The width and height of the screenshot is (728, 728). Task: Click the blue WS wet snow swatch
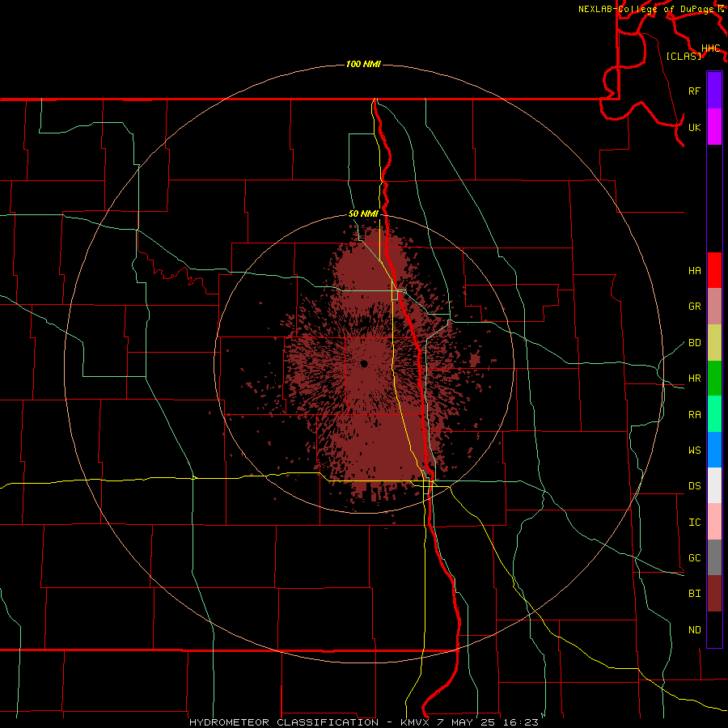714,450
